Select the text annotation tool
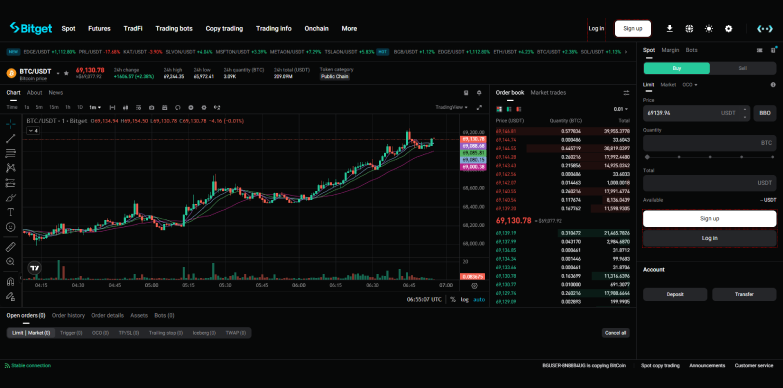Screen dimensions: 783x388 point(10,212)
